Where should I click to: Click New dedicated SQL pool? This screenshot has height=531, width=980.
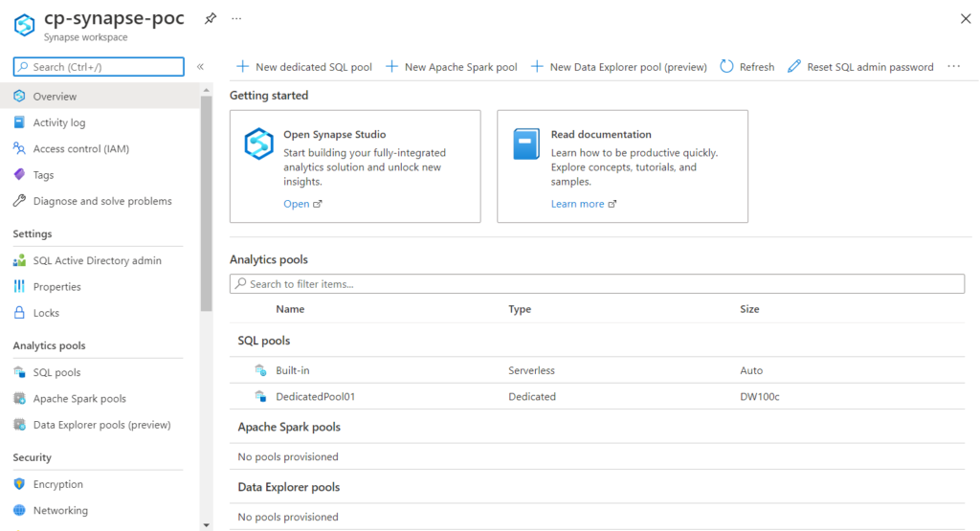(304, 67)
